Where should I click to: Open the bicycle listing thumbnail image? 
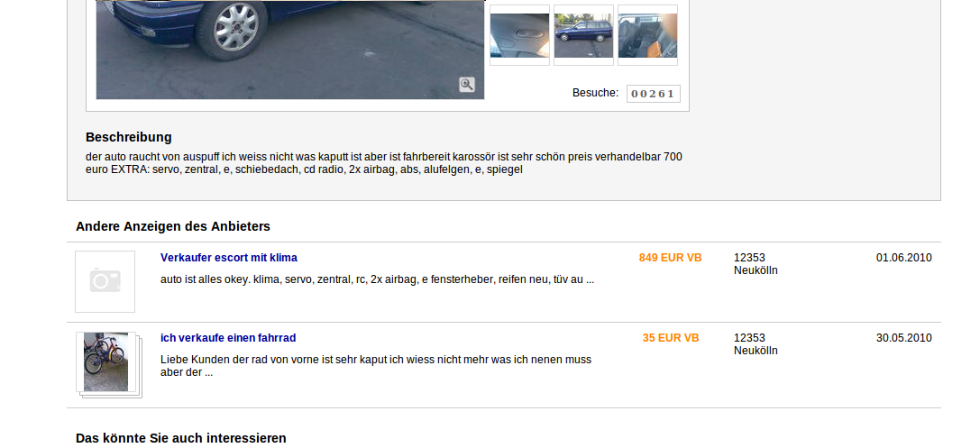point(106,361)
